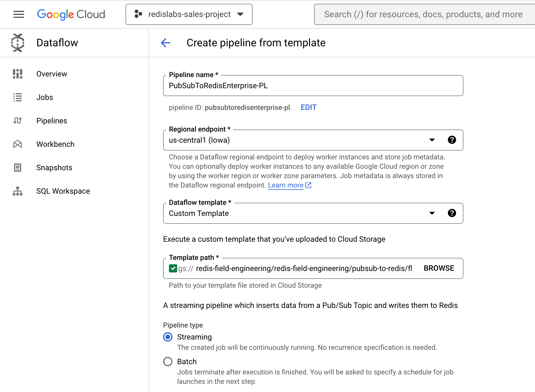Image resolution: width=535 pixels, height=392 pixels.
Task: Click the Snapshots camera icon
Action: (17, 168)
